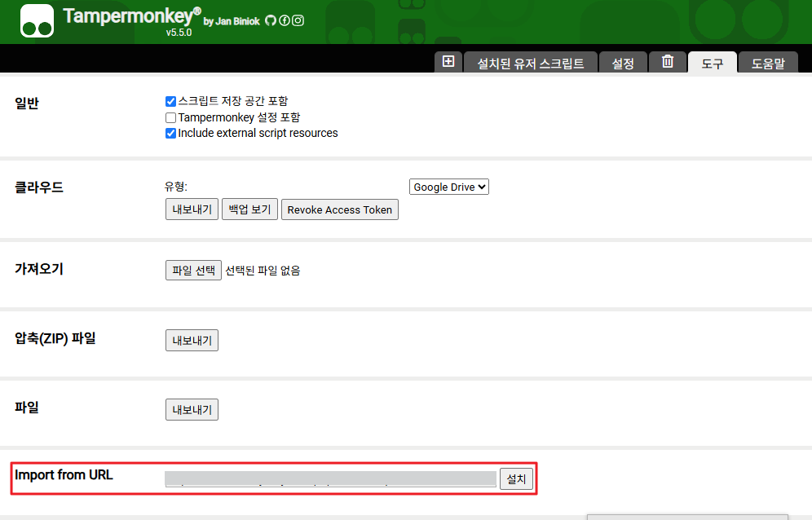
Task: Click the 'by Jan Biniok' author text
Action: tap(232, 21)
